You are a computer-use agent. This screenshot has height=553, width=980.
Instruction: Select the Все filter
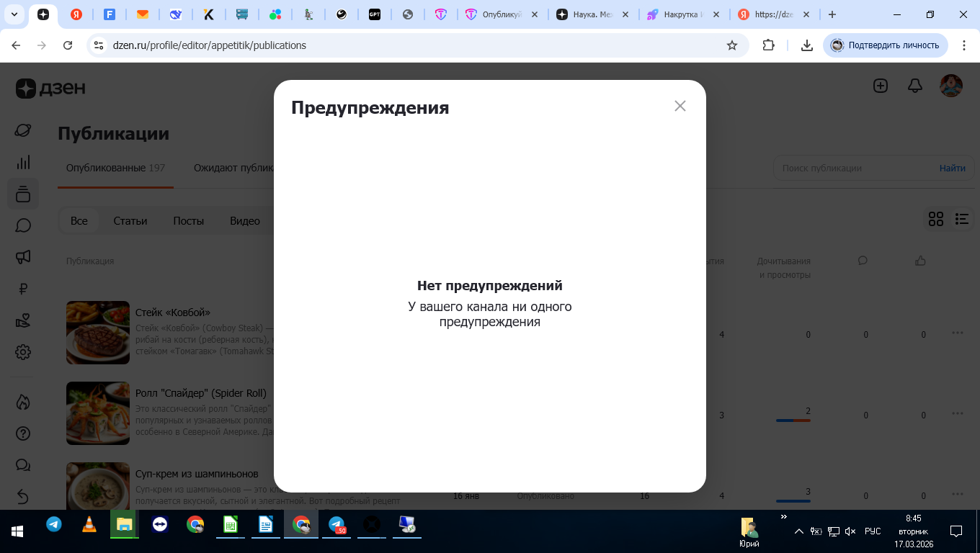tap(79, 221)
